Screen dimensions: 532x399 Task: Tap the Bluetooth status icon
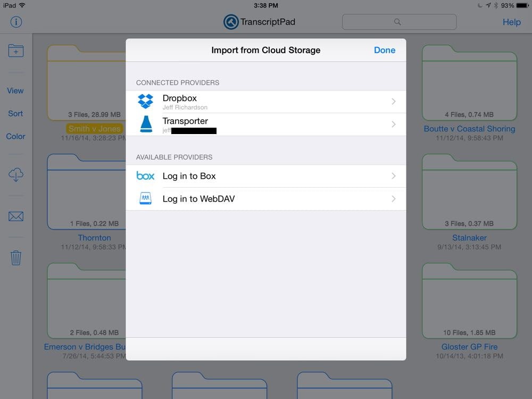496,5
